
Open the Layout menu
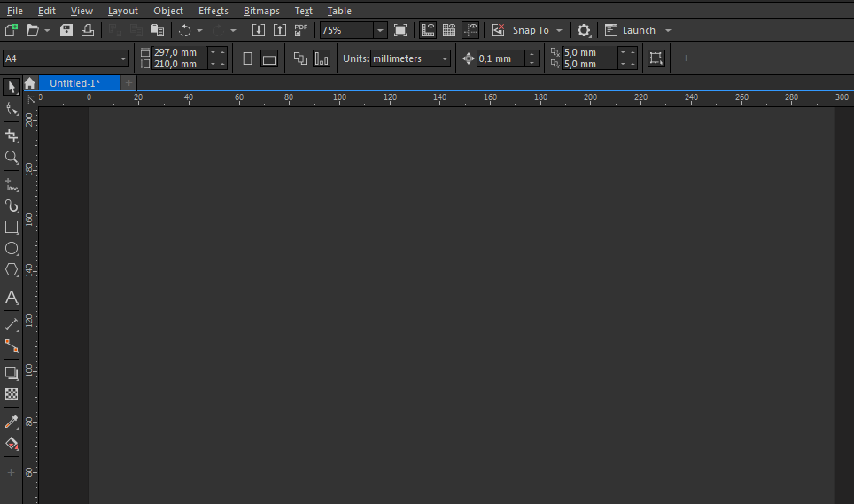pyautogui.click(x=122, y=11)
